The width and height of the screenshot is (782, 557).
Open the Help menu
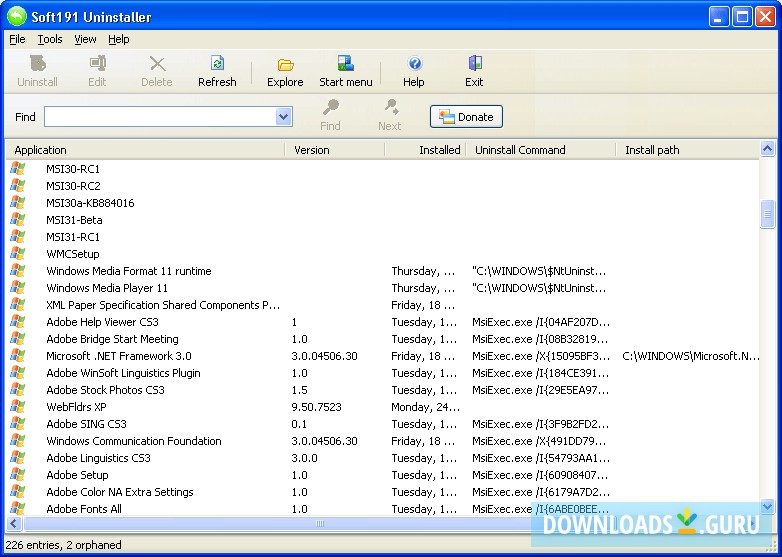(x=119, y=39)
